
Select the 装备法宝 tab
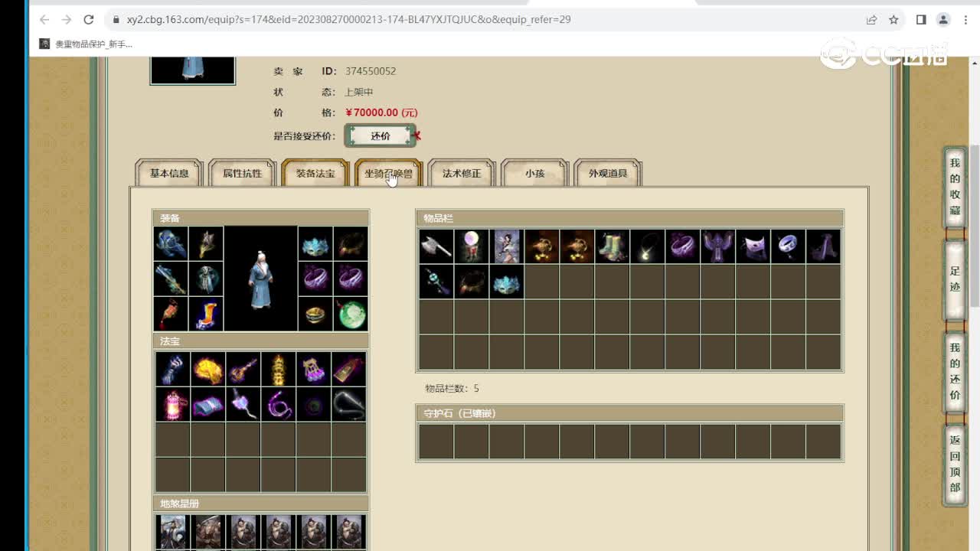(x=315, y=174)
